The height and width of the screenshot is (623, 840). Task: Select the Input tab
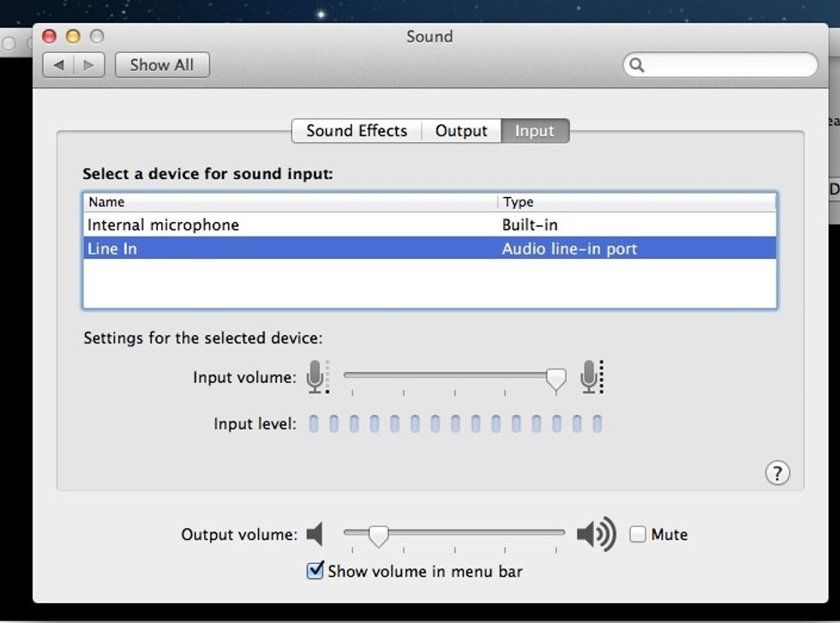534,131
